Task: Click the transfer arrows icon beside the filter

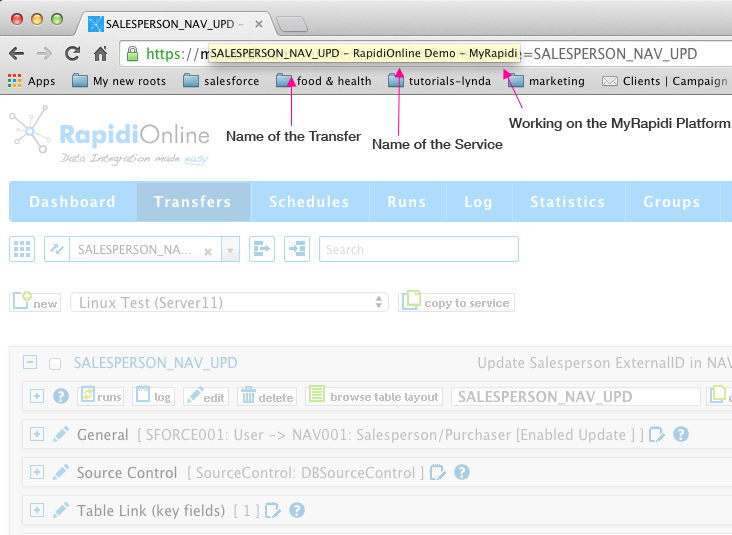Action: click(57, 249)
